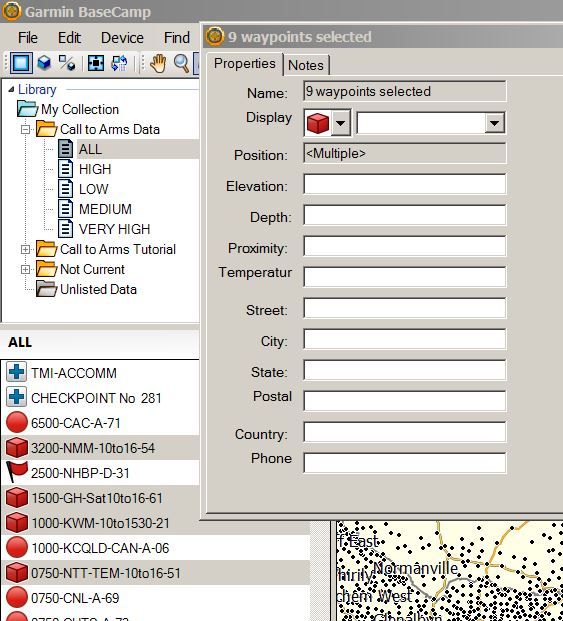563x621 pixels.
Task: Click the Elevation input field
Action: (405, 184)
